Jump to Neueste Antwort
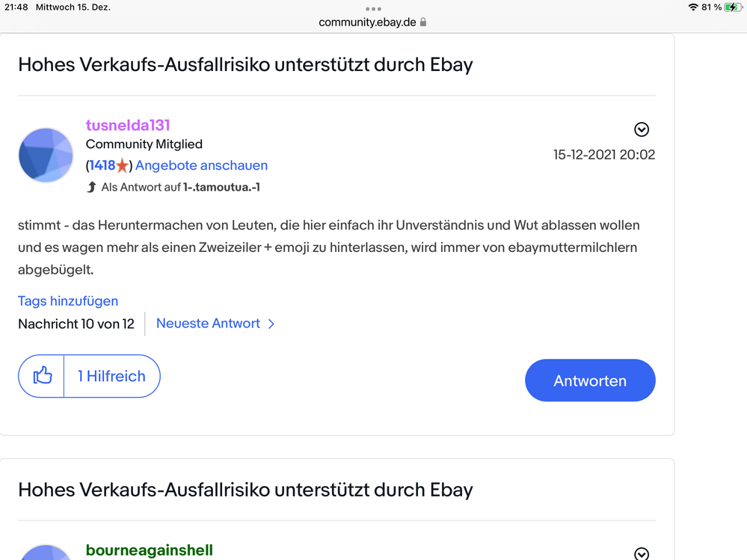Image resolution: width=747 pixels, height=560 pixels. (215, 324)
